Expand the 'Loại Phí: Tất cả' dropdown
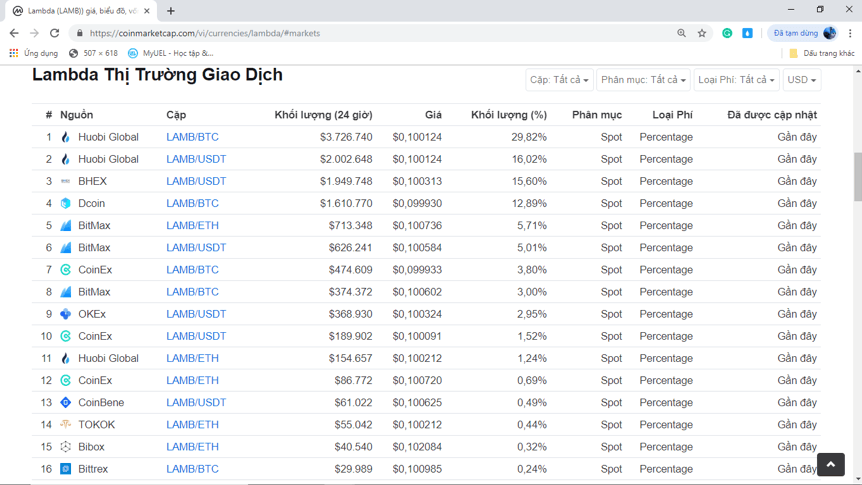Viewport: 862px width, 485px height. (x=736, y=80)
